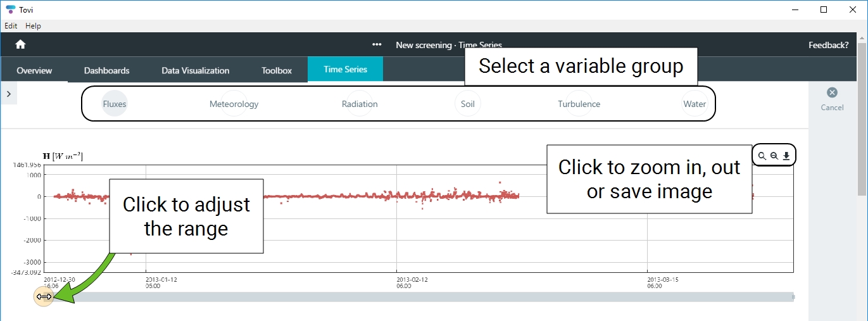Select the Water variable group
868x321 pixels.
694,104
